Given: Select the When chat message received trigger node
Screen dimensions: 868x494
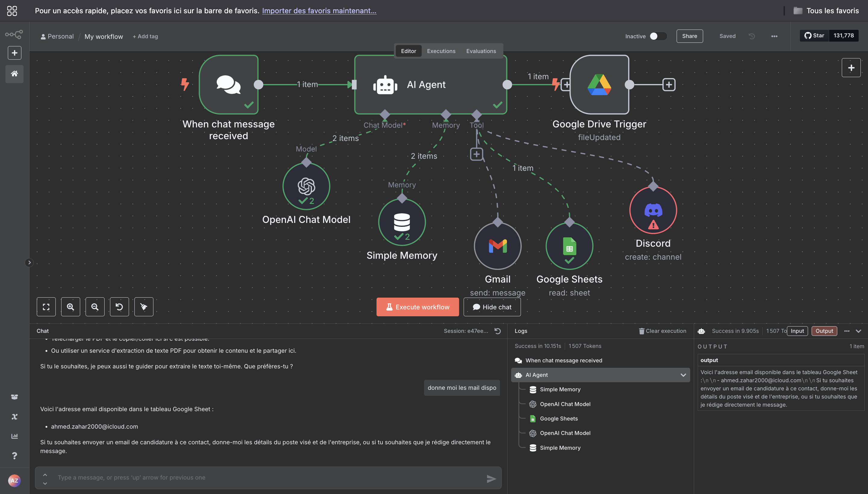Looking at the screenshot, I should 228,84.
